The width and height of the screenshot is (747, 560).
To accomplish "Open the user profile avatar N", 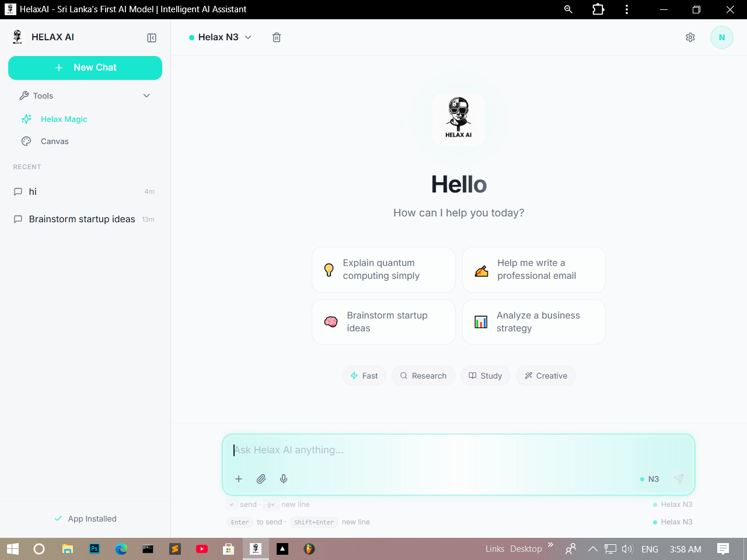I will pyautogui.click(x=722, y=37).
